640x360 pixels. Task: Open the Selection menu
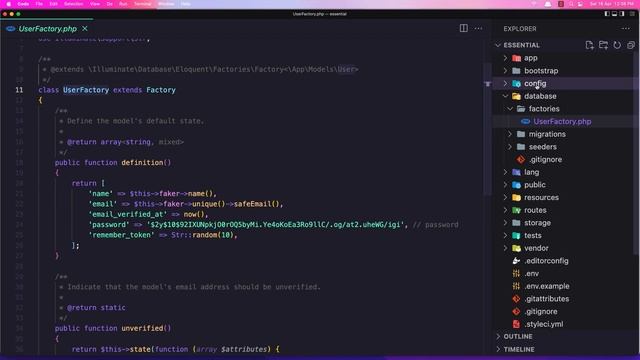tap(73, 4)
